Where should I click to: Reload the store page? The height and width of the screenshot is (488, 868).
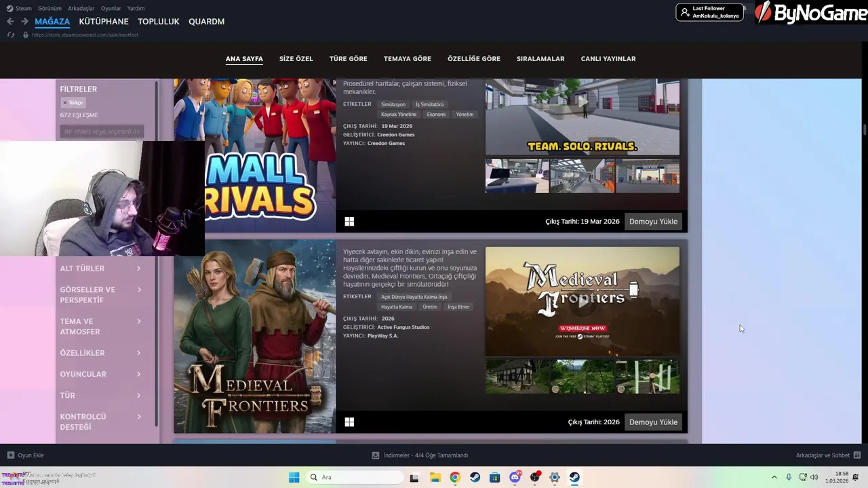click(x=11, y=35)
